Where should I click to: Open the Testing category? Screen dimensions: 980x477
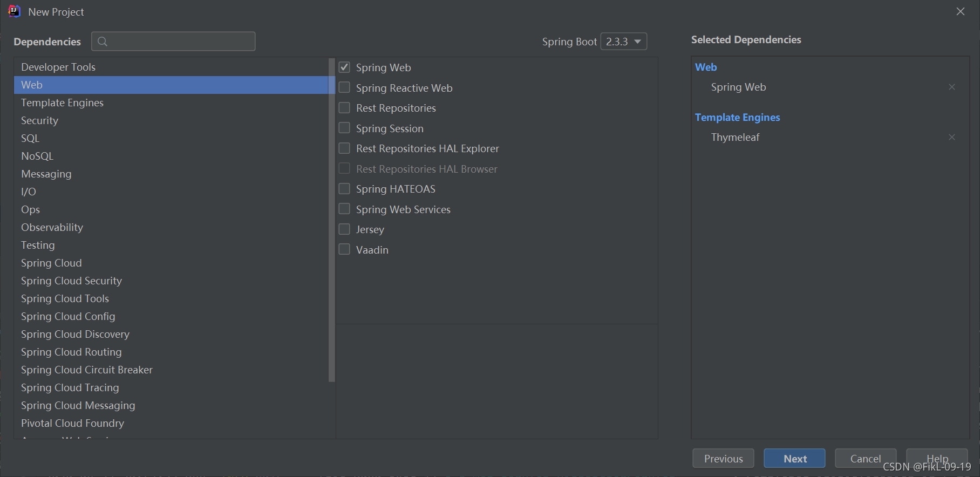click(171, 245)
